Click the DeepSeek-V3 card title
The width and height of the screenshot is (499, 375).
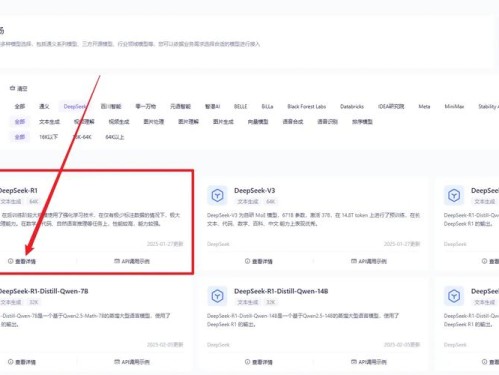click(255, 190)
